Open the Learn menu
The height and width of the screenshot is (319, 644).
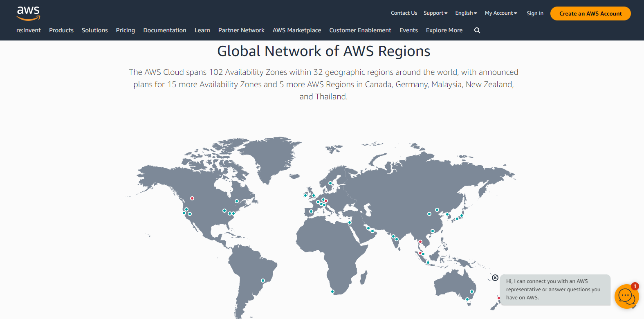click(x=202, y=30)
